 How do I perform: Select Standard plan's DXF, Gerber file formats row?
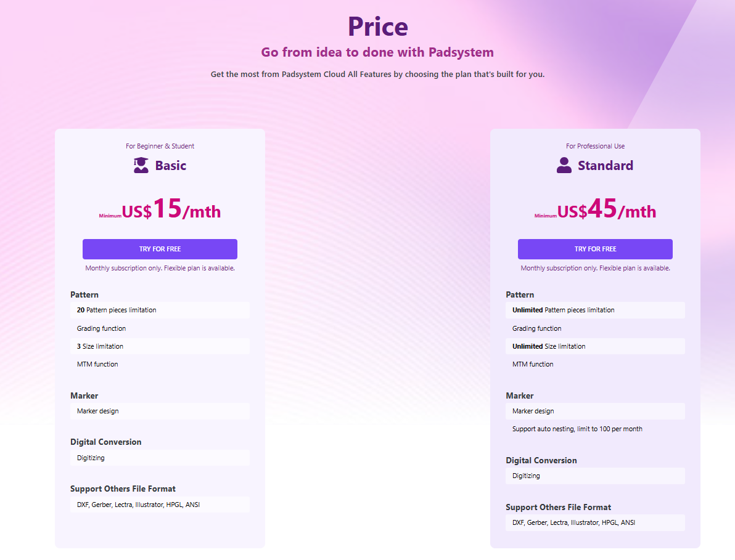coord(595,522)
